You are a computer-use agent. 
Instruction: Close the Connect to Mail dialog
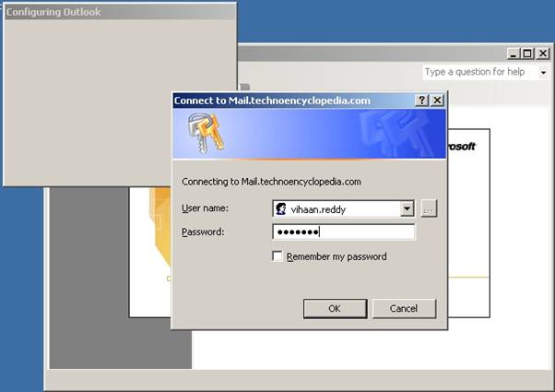point(438,101)
